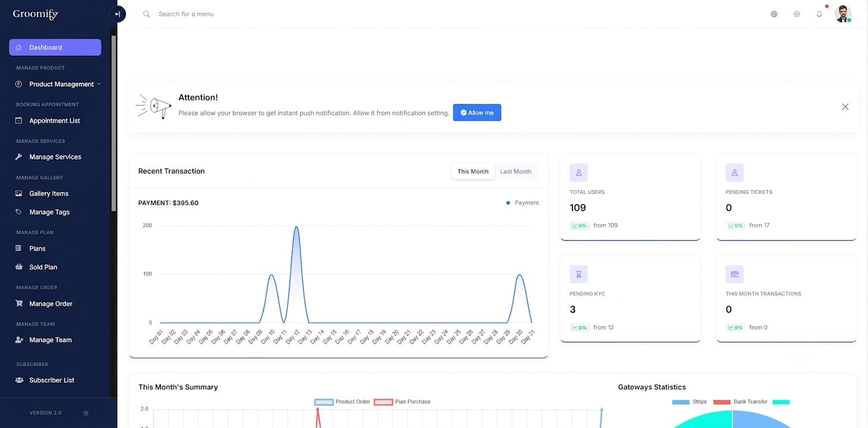Click the Total Users card icon
Viewport: 868px width, 428px height.
(578, 173)
